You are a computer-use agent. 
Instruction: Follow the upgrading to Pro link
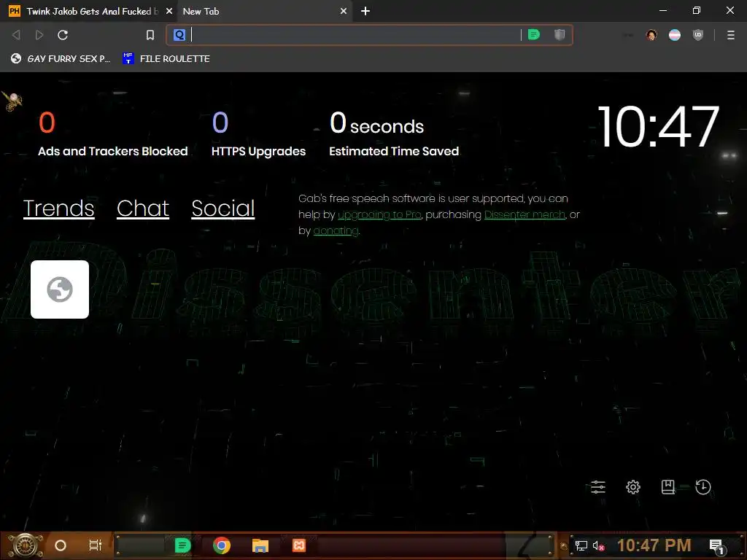coord(379,215)
